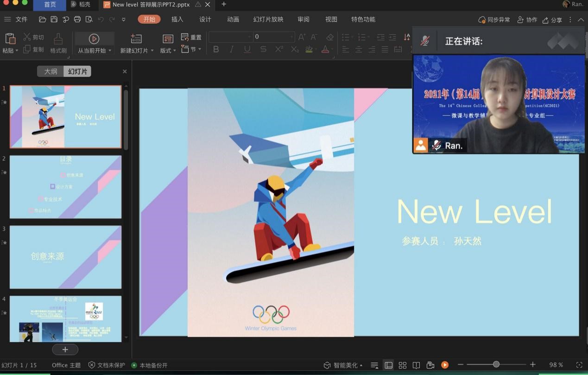Click the print icon in quick toolbar
The width and height of the screenshot is (588, 375).
[77, 19]
